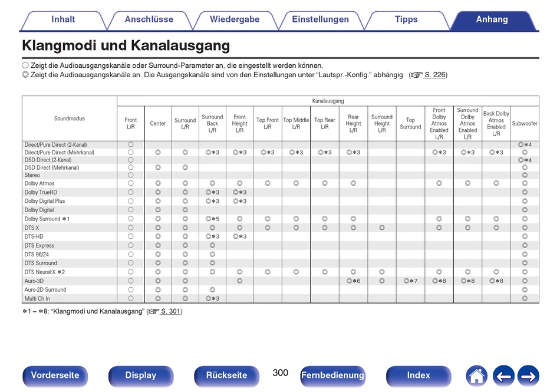Select the Top Surround column header

click(410, 124)
